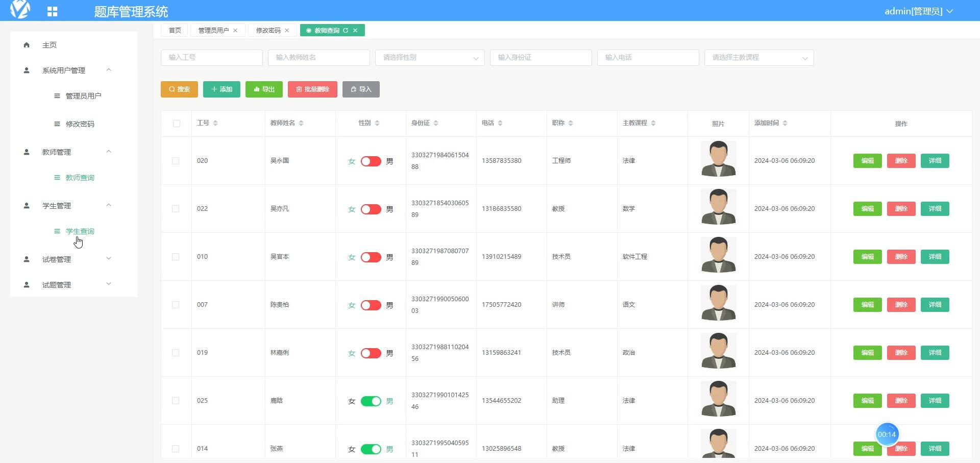Click the user icon beside 教师管理
Viewport: 980px width, 463px height.
tap(27, 152)
